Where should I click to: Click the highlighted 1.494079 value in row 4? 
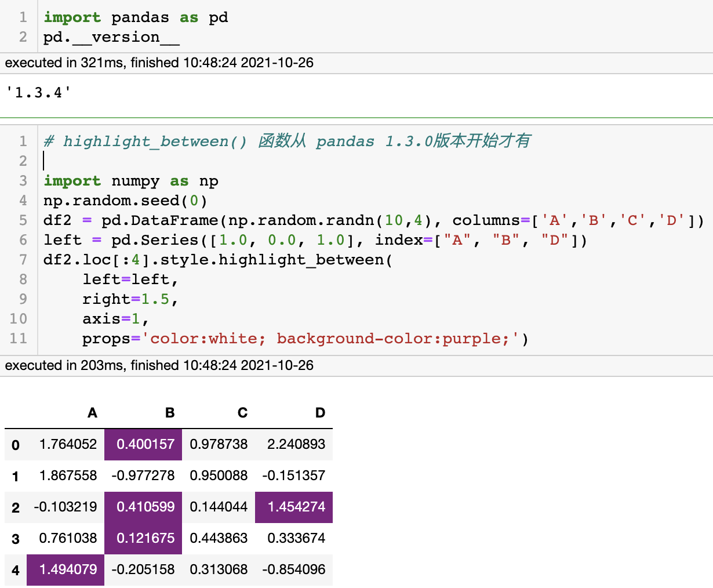pyautogui.click(x=66, y=569)
